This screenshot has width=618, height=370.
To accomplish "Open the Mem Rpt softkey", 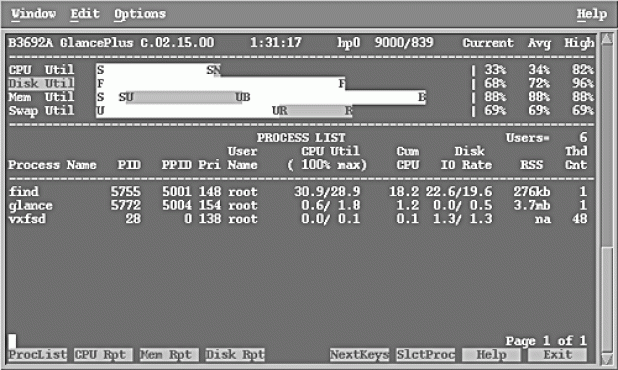I will tap(169, 355).
